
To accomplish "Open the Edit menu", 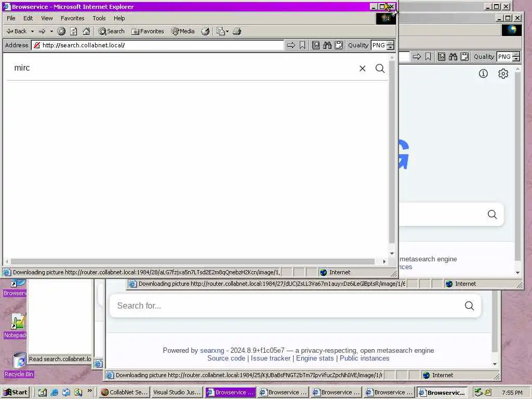I will pos(28,18).
